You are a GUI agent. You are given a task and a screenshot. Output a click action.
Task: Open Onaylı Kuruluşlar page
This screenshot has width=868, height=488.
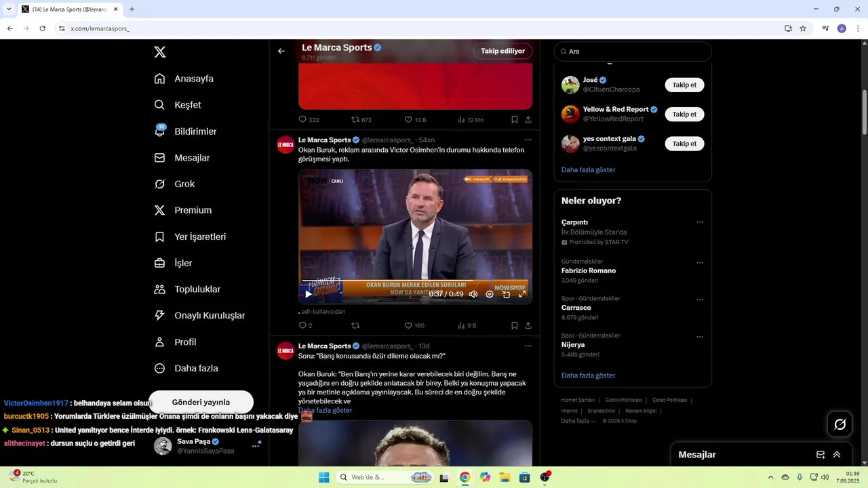tap(199, 316)
